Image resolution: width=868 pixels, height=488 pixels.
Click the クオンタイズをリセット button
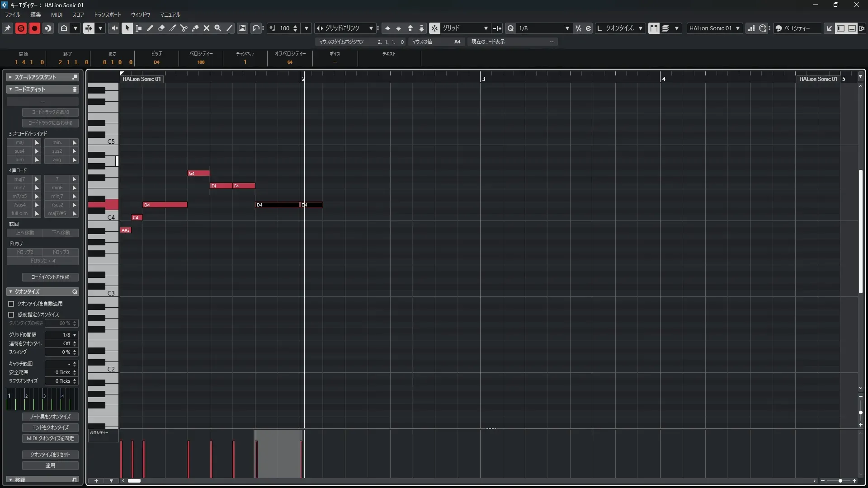coord(50,455)
